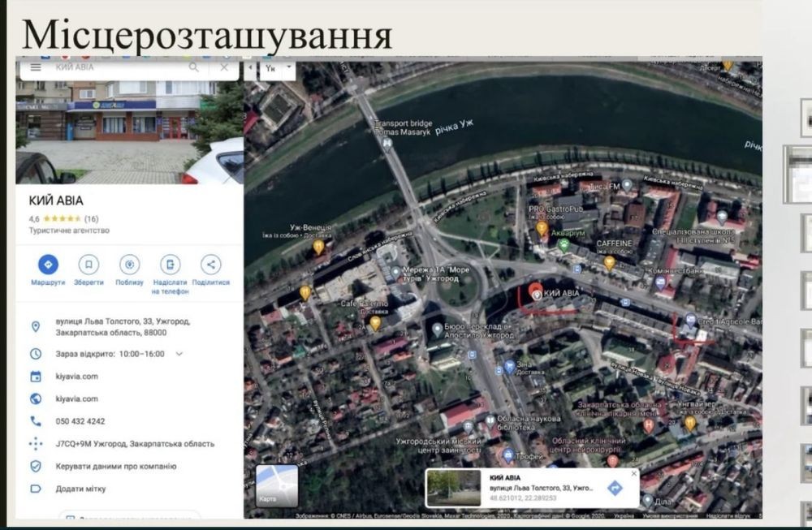This screenshot has height=530, width=812.
Task: Open the dropdown next to Уж
Action: click(x=290, y=69)
